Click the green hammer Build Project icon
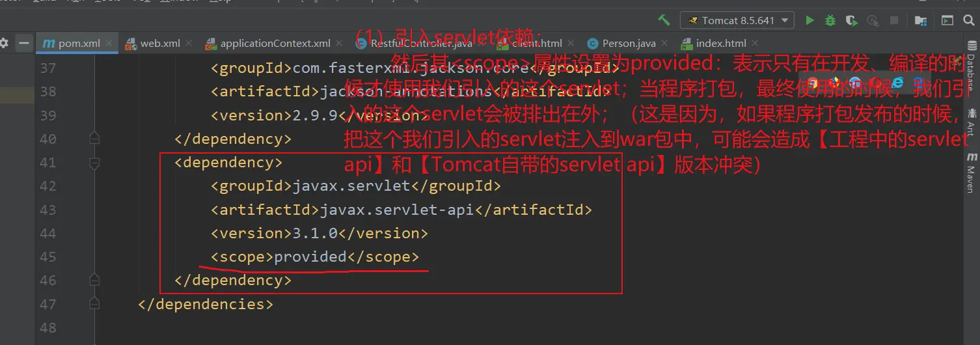Image resolution: width=980 pixels, height=345 pixels. pyautogui.click(x=664, y=20)
